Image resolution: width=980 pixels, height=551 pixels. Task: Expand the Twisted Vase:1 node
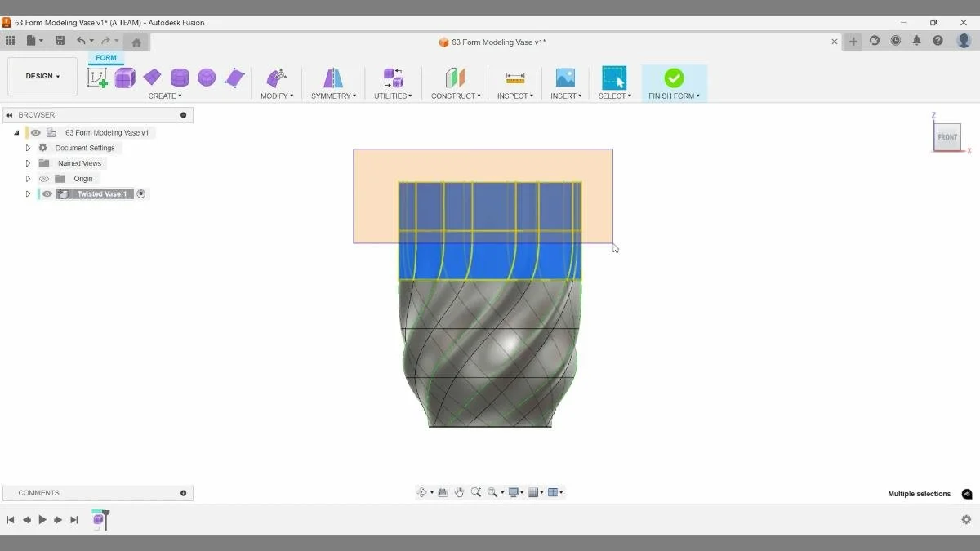(28, 194)
